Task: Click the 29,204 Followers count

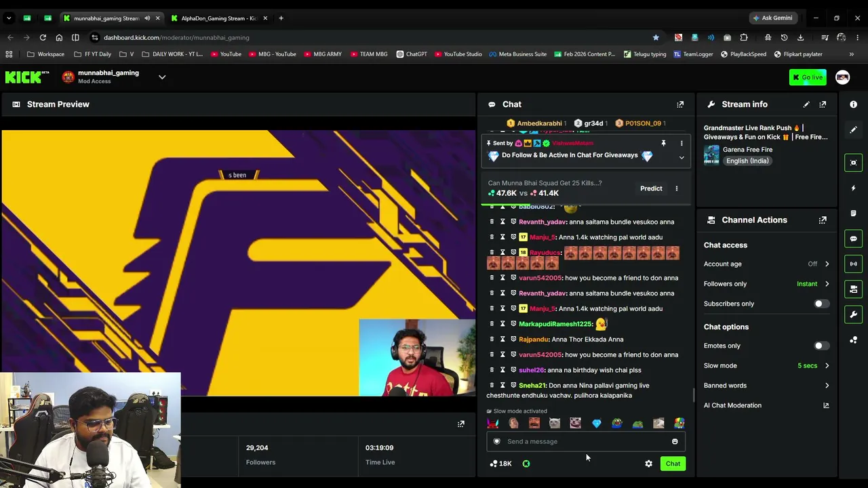Action: click(257, 448)
